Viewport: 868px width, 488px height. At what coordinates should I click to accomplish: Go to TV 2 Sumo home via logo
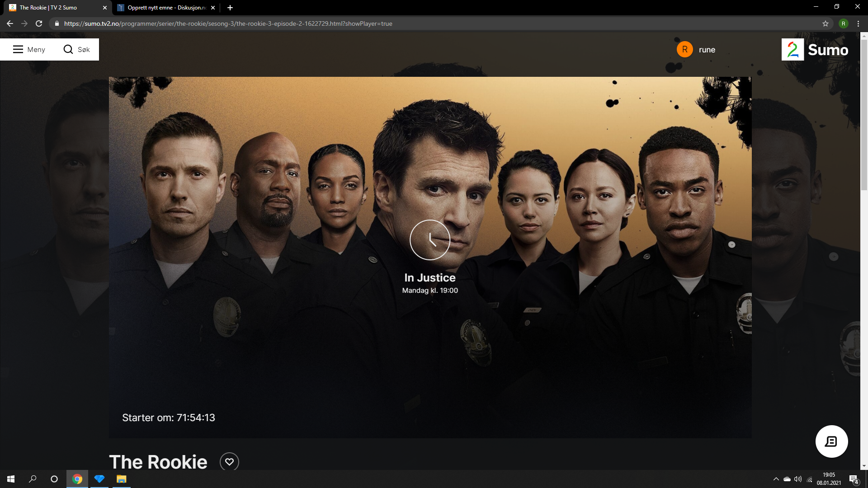pyautogui.click(x=815, y=49)
